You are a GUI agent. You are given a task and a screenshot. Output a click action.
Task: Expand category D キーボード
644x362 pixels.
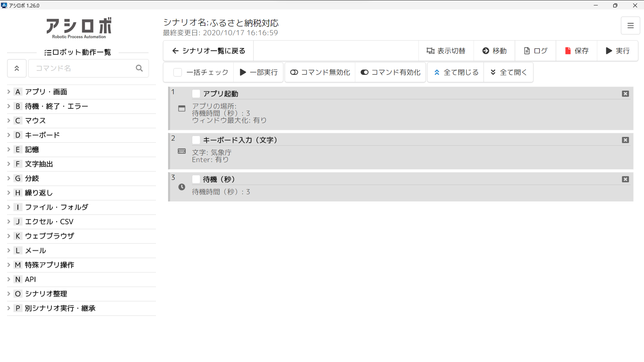[x=81, y=135]
